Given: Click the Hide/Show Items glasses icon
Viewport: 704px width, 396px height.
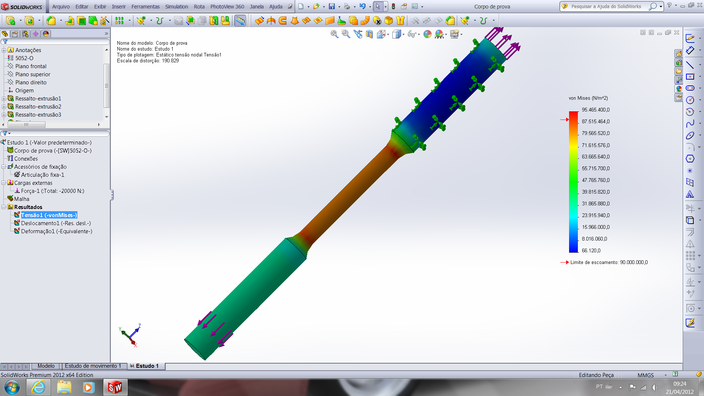Looking at the screenshot, I should (x=411, y=34).
